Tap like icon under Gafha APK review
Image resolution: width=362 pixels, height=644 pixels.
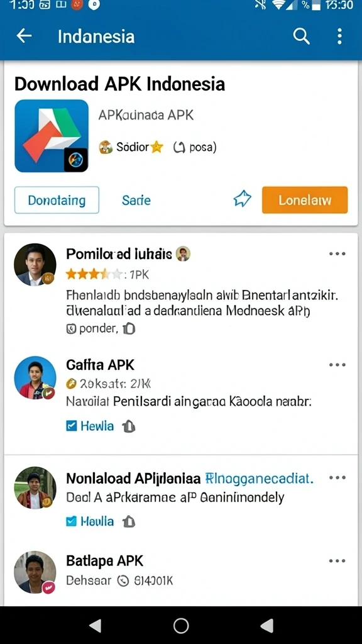[128, 426]
